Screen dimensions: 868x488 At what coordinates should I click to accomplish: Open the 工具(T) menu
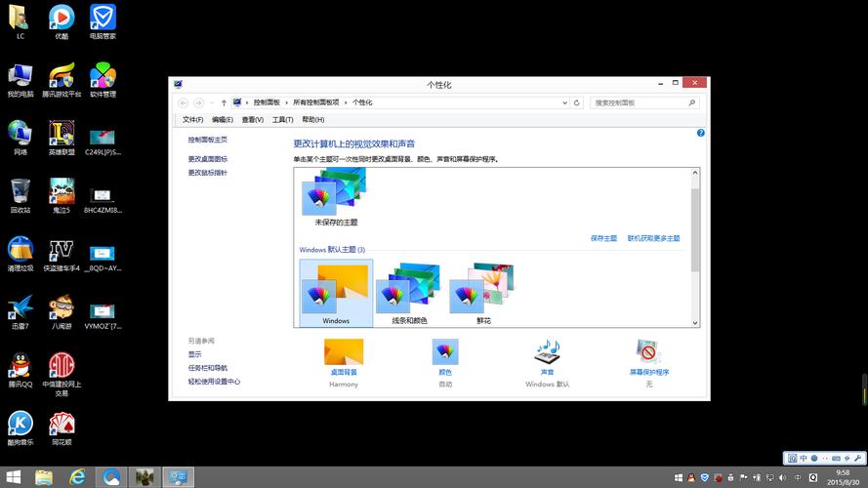point(282,119)
